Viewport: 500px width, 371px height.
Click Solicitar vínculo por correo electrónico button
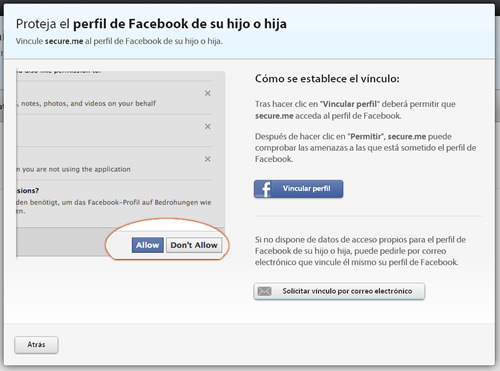pos(339,291)
